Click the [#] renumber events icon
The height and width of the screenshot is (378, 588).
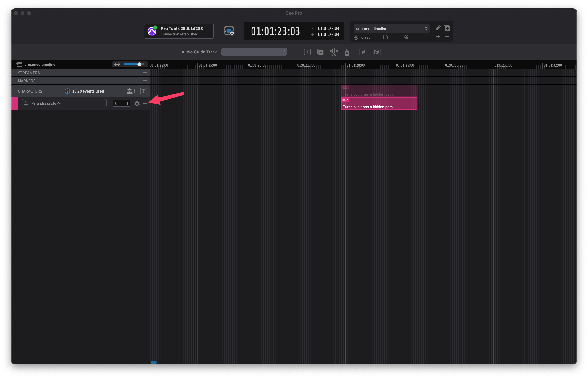363,52
